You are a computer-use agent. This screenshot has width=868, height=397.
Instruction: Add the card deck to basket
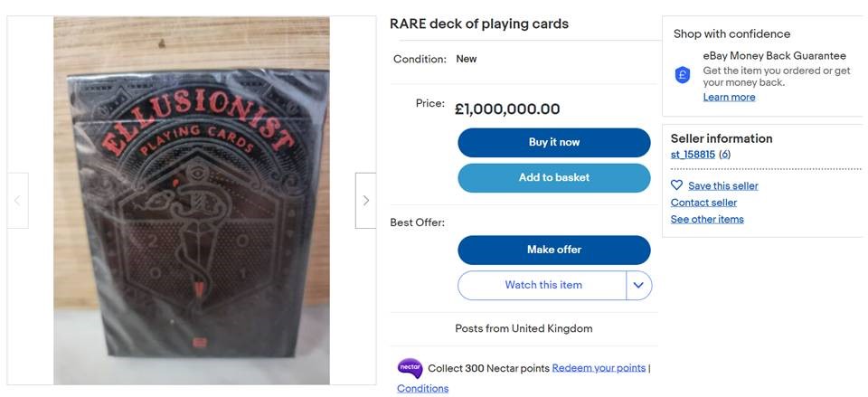pos(553,178)
